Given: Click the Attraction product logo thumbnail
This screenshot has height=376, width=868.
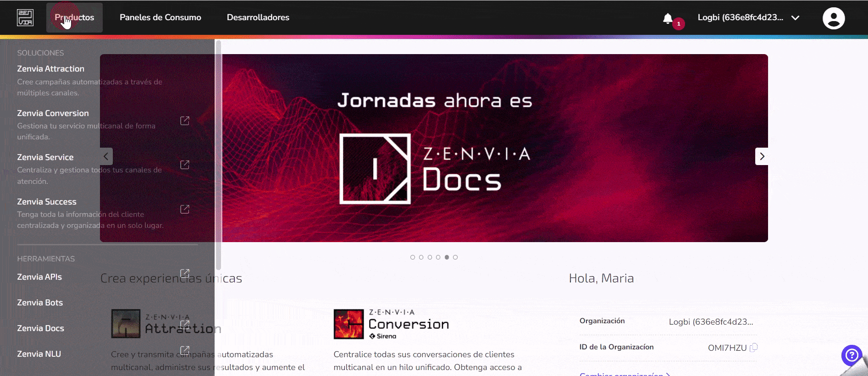Looking at the screenshot, I should tap(126, 324).
